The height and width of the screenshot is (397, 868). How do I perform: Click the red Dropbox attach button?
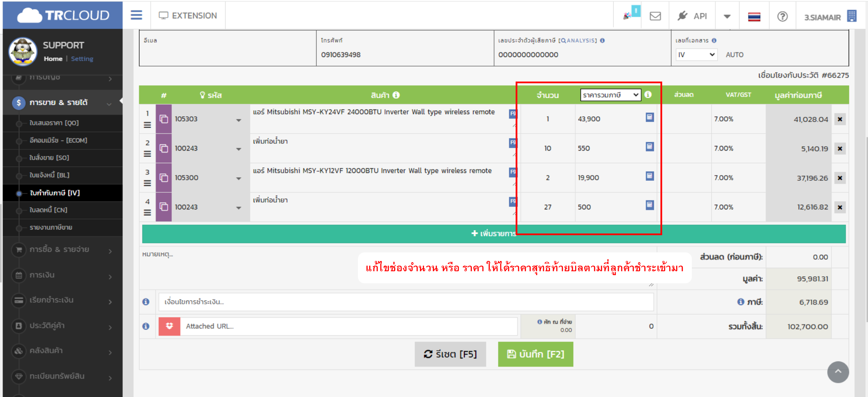169,327
